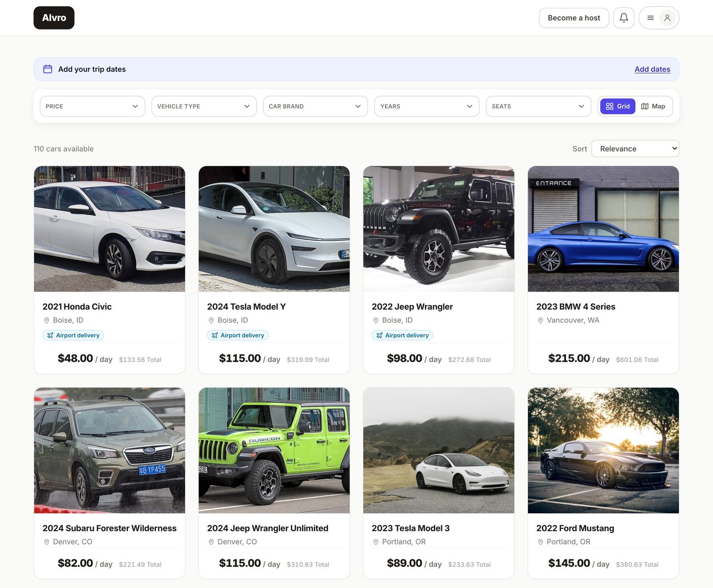Click the location pin on Jeep Wrangler Unlimited card
This screenshot has width=713, height=588.
pos(211,542)
